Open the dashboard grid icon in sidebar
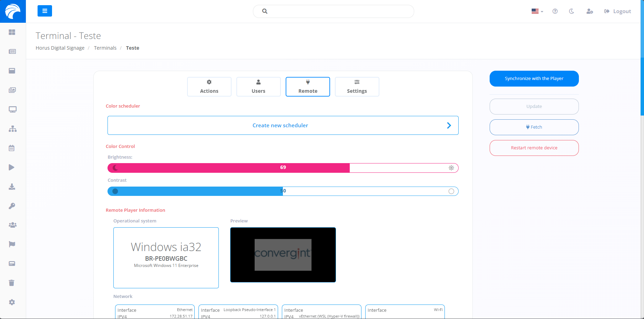The width and height of the screenshot is (644, 319). [x=12, y=32]
